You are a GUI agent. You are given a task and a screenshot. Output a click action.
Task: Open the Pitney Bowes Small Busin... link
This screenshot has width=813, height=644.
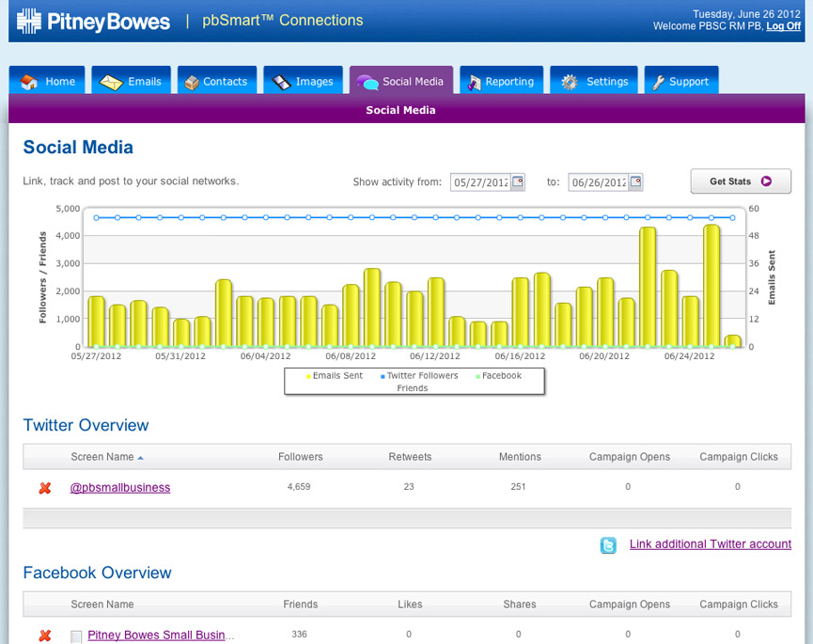click(161, 635)
